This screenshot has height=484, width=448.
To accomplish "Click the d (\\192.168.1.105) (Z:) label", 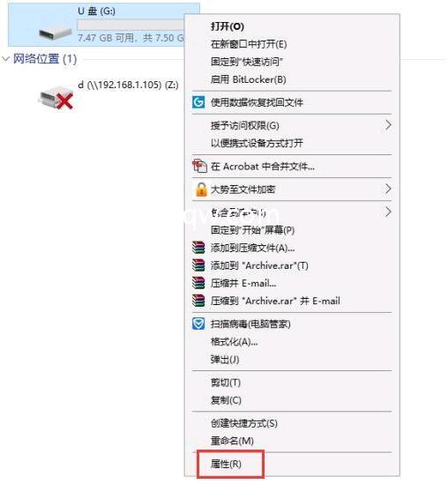I will coord(128,85).
